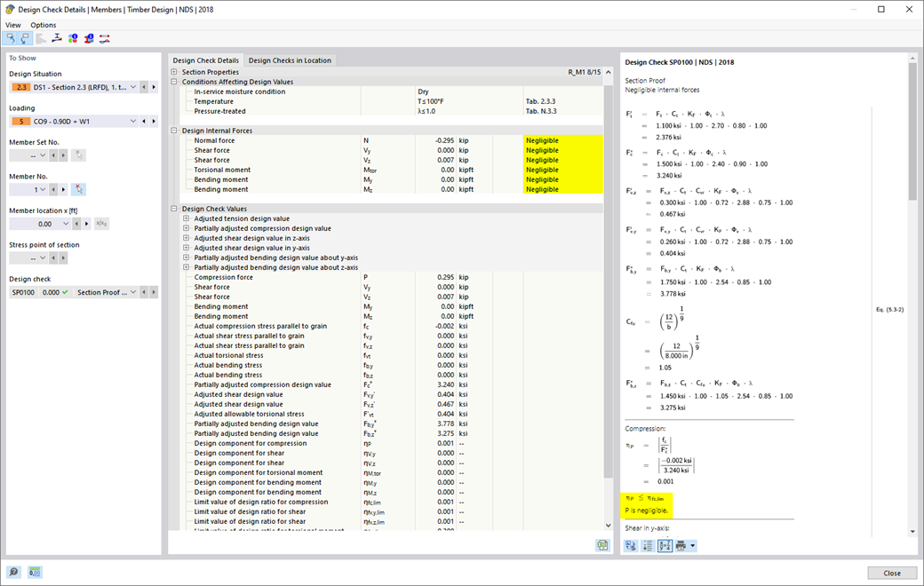Screen dimensions: 924x586
Task: Expand Partially adjusted bending value about z-axis
Action: pyautogui.click(x=187, y=267)
